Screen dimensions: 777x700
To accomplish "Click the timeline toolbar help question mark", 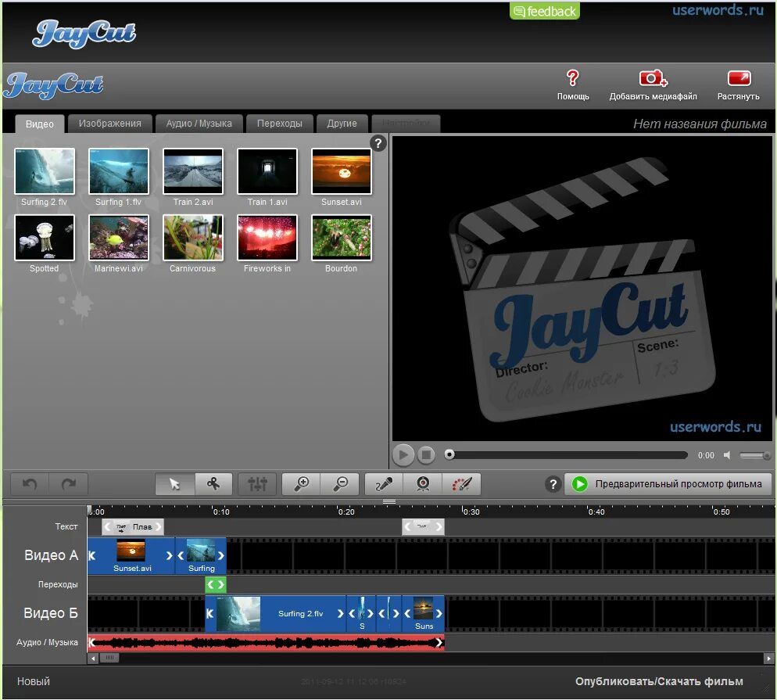I will (x=553, y=484).
